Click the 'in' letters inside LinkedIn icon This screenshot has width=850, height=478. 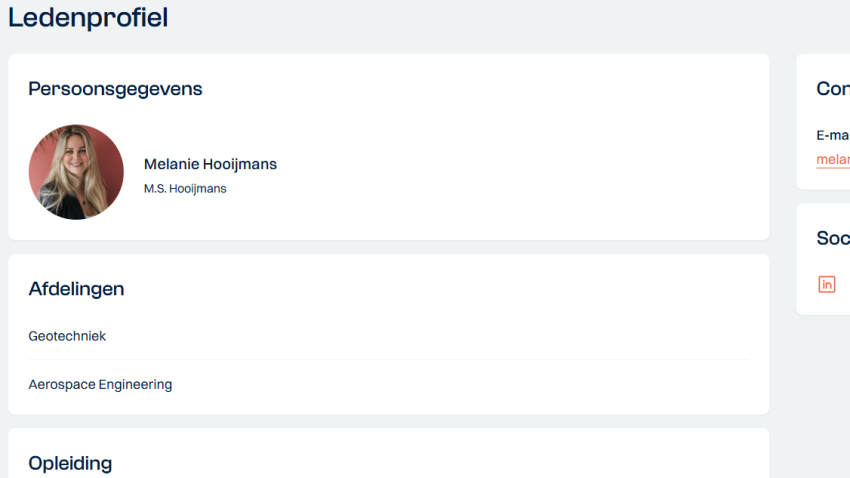[x=827, y=285]
